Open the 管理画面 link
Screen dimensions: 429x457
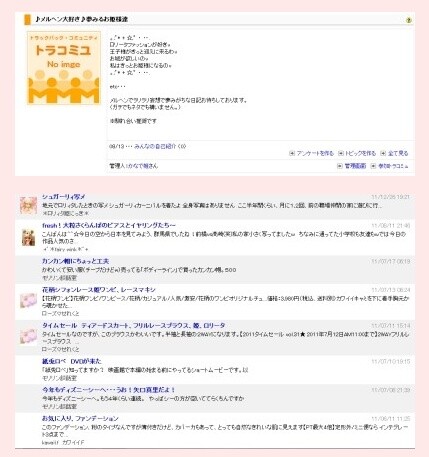click(355, 166)
